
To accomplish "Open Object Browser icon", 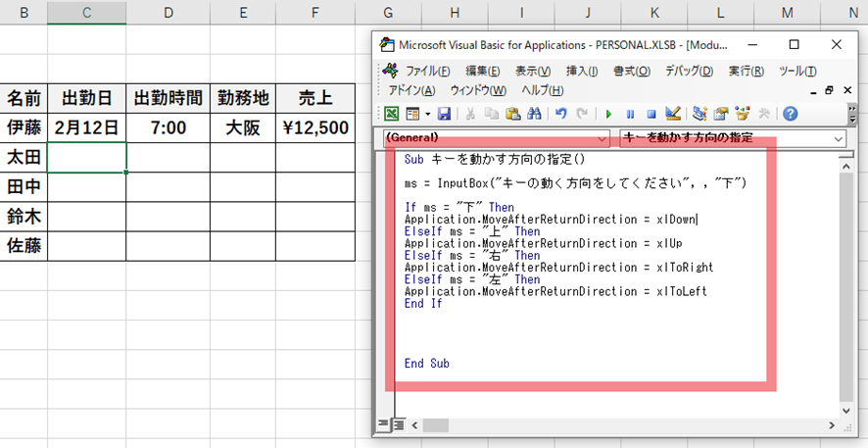I will pyautogui.click(x=743, y=114).
